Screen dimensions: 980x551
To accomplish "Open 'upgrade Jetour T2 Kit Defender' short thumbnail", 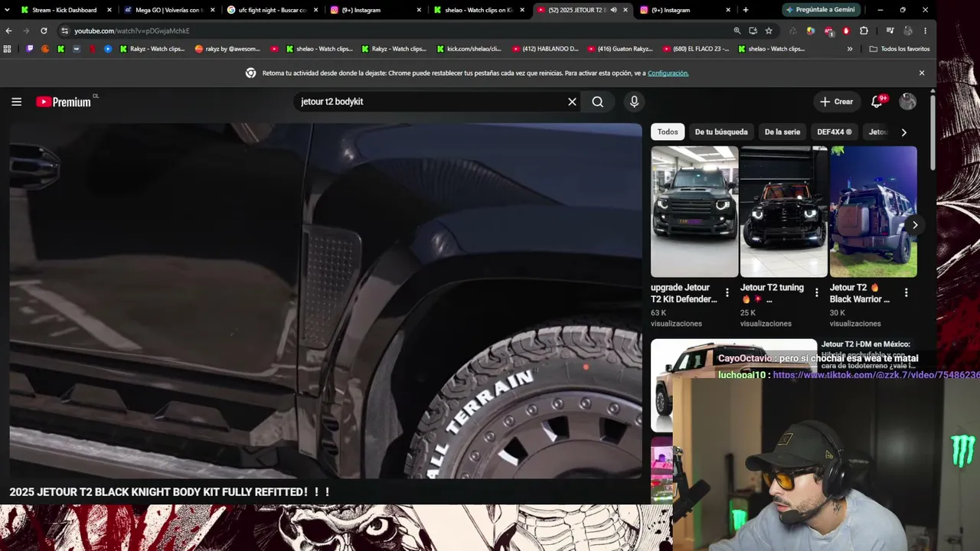I will coord(694,211).
